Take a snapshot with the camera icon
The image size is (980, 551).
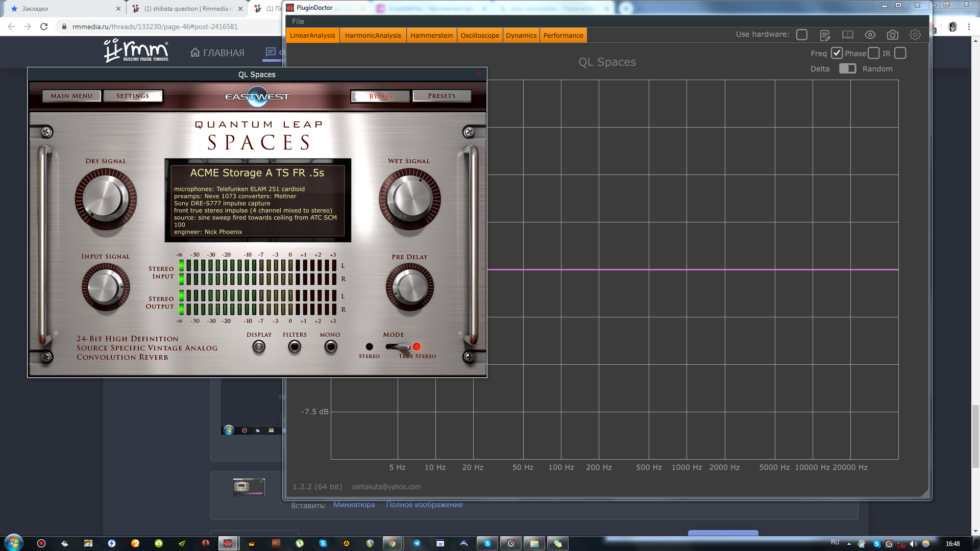click(892, 35)
